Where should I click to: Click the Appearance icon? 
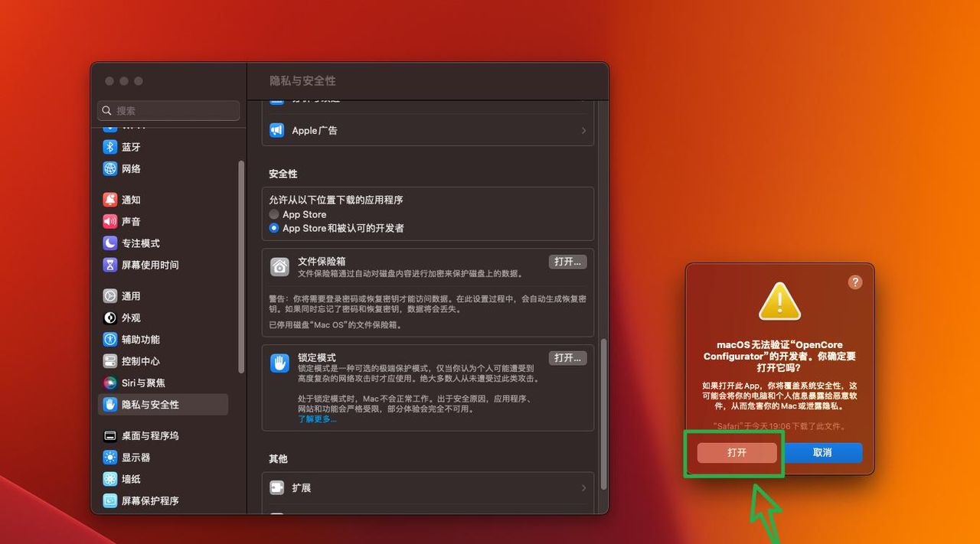point(110,318)
